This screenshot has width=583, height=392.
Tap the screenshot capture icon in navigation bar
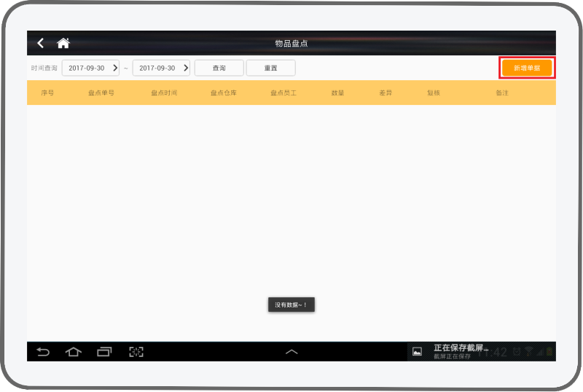point(136,352)
